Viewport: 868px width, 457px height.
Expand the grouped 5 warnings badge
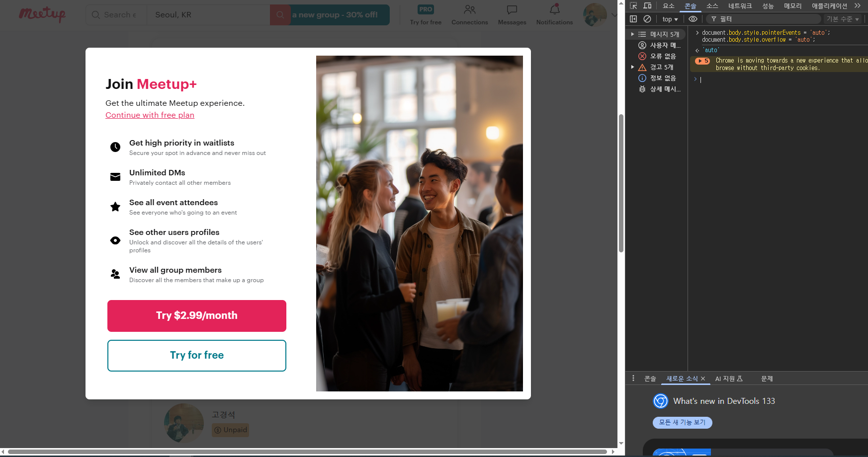pos(702,61)
